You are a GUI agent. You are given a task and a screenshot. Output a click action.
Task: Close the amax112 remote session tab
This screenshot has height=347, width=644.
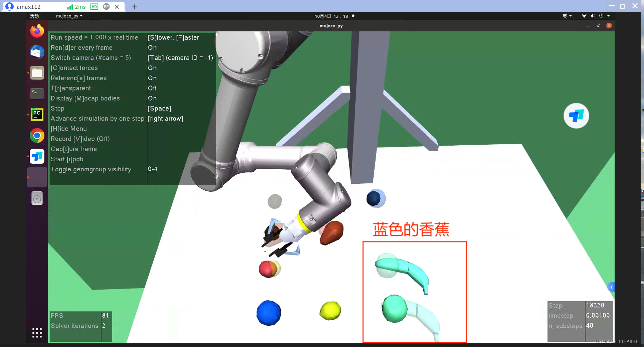(x=117, y=7)
